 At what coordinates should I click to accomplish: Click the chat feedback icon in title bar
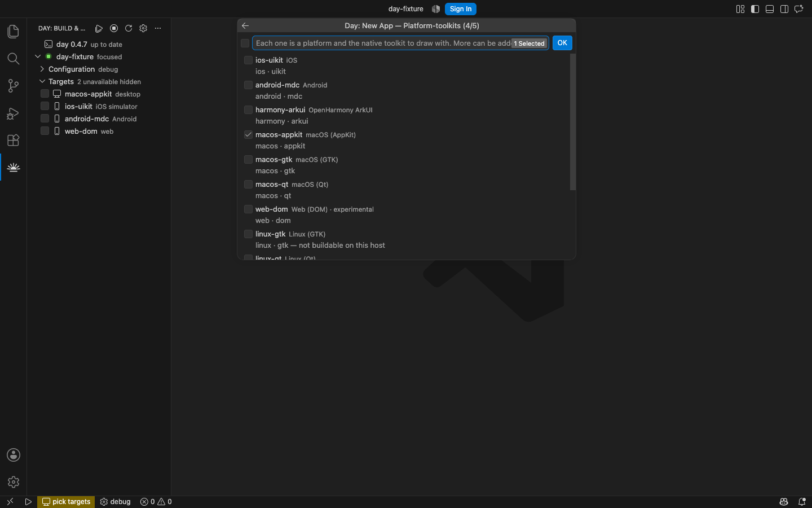(x=799, y=9)
